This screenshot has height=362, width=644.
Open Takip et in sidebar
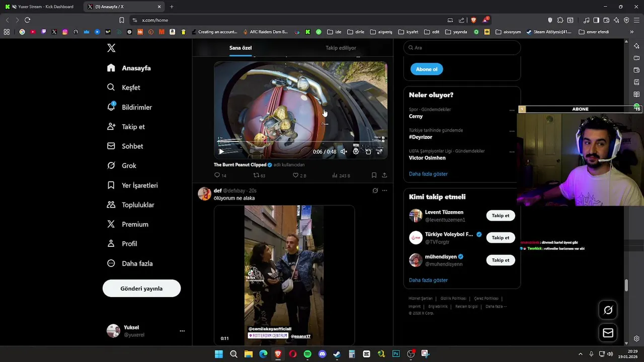pos(126,127)
